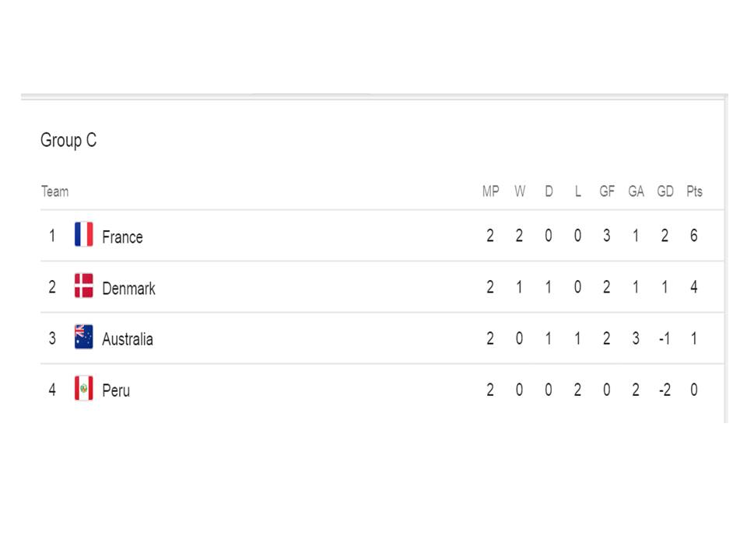Click the Australia flag icon

click(83, 338)
